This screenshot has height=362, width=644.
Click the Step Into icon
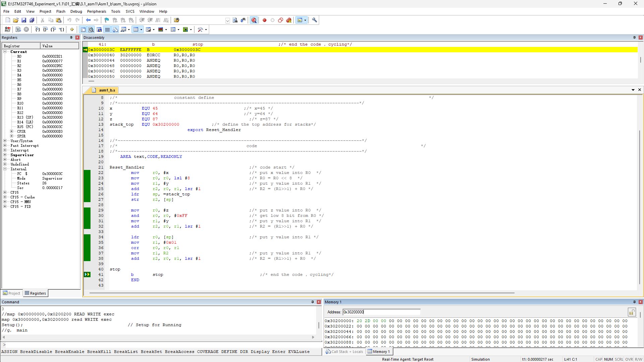[38, 29]
